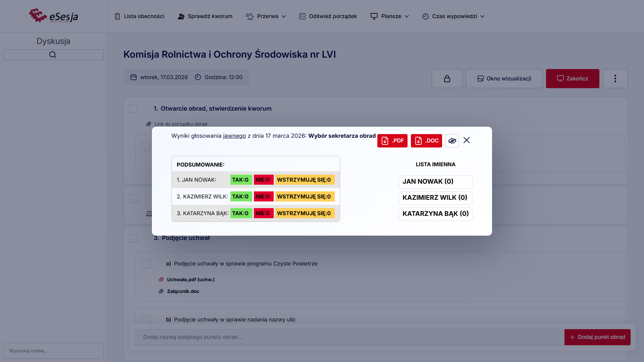
Task: Download voting results as PDF
Action: click(x=392, y=141)
